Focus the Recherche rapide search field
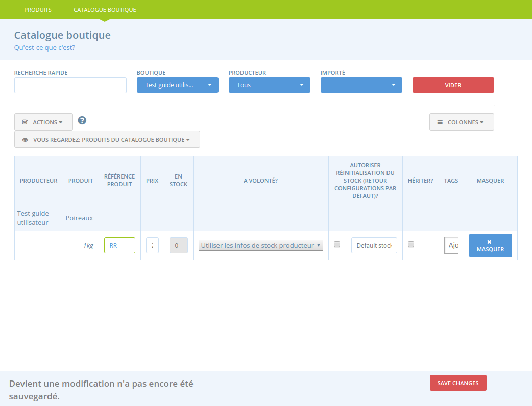Viewport: 532px width, 406px height. tap(70, 85)
